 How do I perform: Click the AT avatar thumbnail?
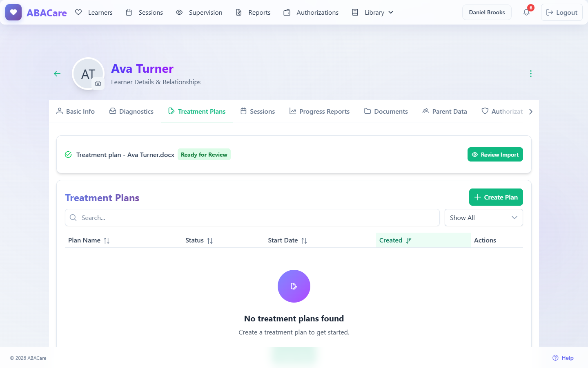(x=88, y=74)
